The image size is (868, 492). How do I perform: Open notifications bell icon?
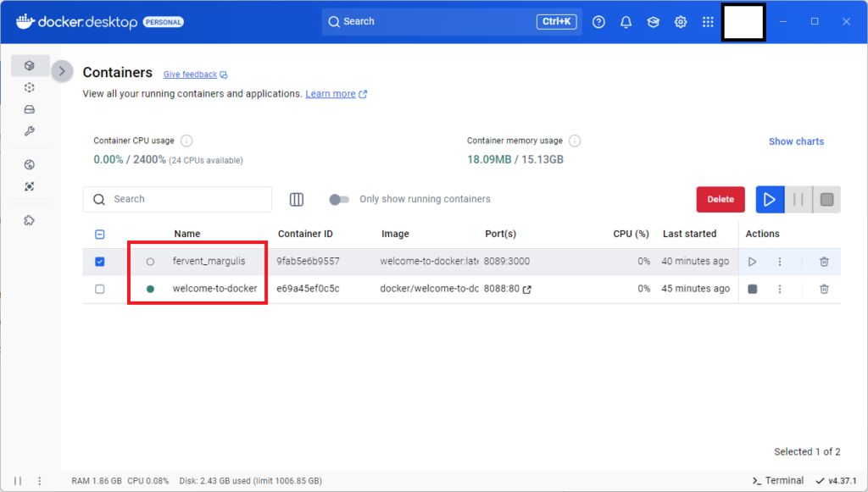(626, 22)
